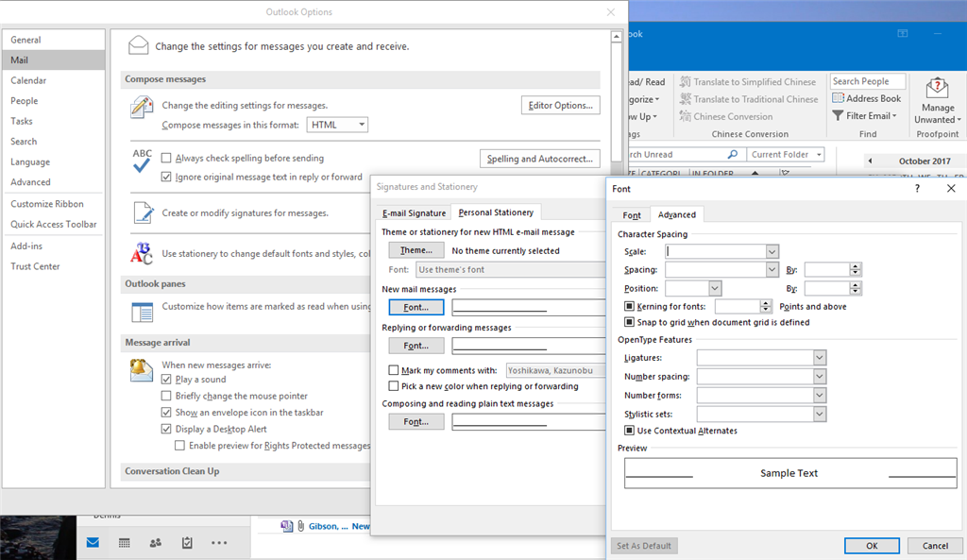
Task: Click the ABC spelling checkmark icon
Action: (x=142, y=161)
